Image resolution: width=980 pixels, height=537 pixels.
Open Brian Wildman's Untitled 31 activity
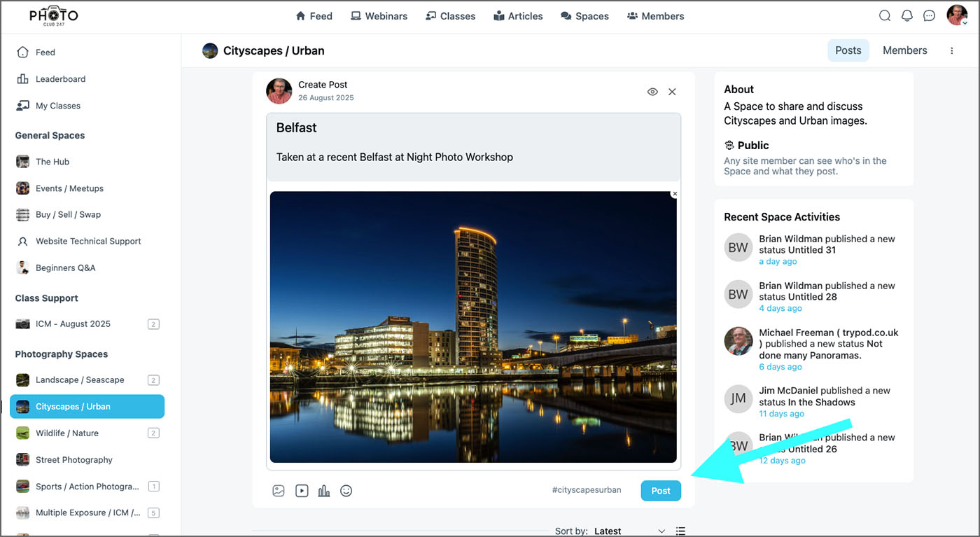coord(827,244)
